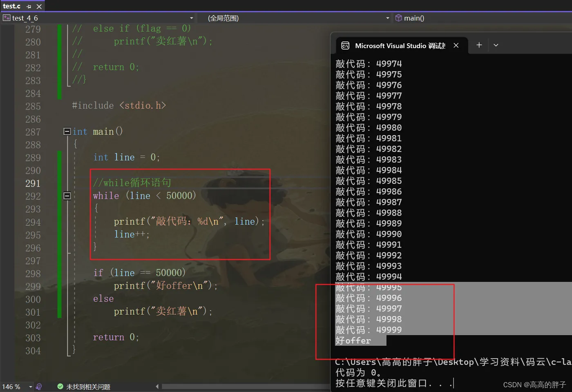Click line number 291 in the gutter
Image resolution: width=572 pixels, height=392 pixels.
click(33, 183)
